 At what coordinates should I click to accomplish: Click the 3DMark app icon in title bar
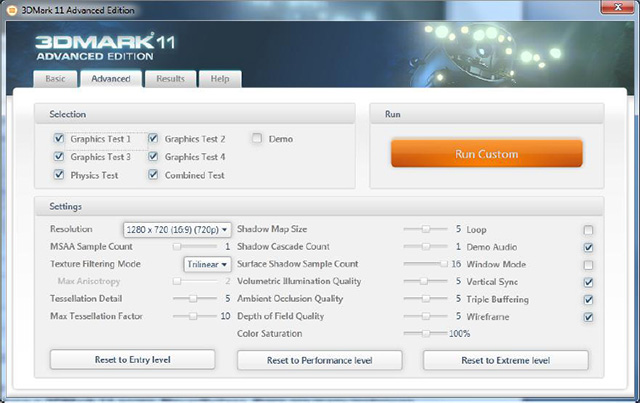click(x=11, y=8)
